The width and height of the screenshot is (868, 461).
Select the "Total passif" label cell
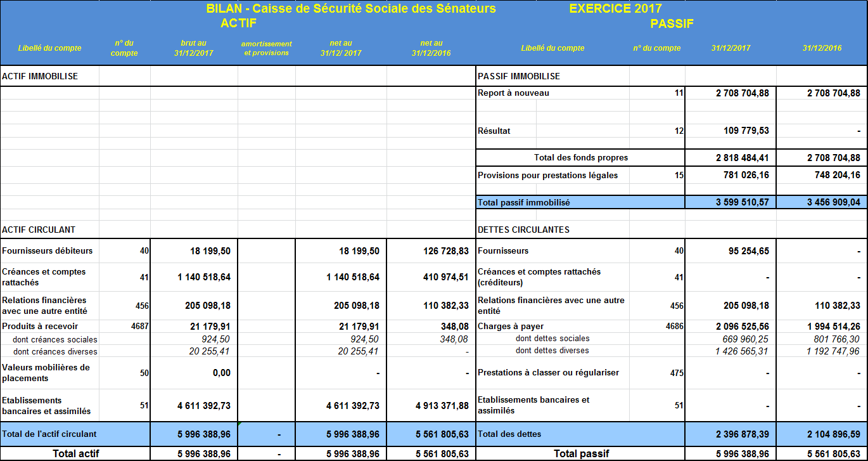(x=581, y=454)
